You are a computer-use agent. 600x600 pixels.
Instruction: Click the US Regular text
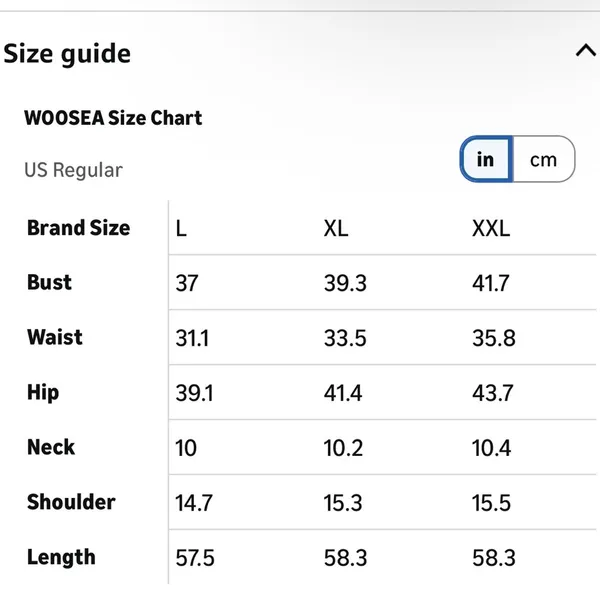point(73,170)
